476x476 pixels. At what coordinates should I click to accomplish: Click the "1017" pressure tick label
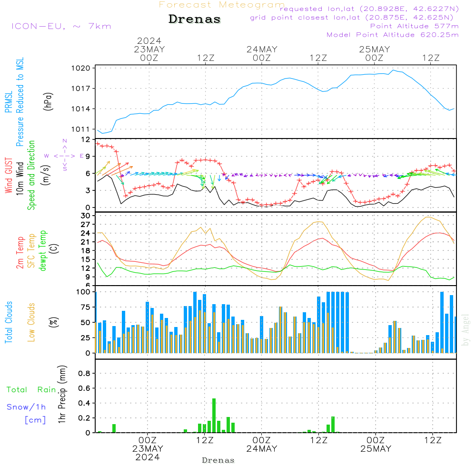coord(81,89)
